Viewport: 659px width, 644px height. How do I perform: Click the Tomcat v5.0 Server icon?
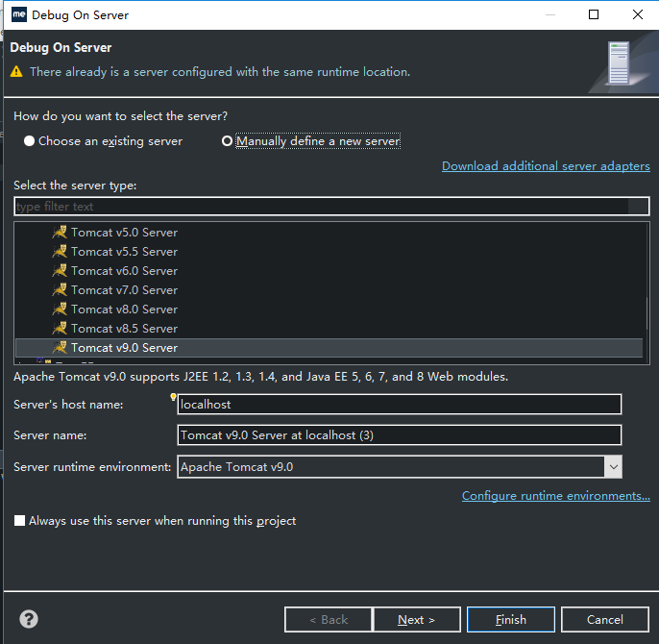[60, 233]
